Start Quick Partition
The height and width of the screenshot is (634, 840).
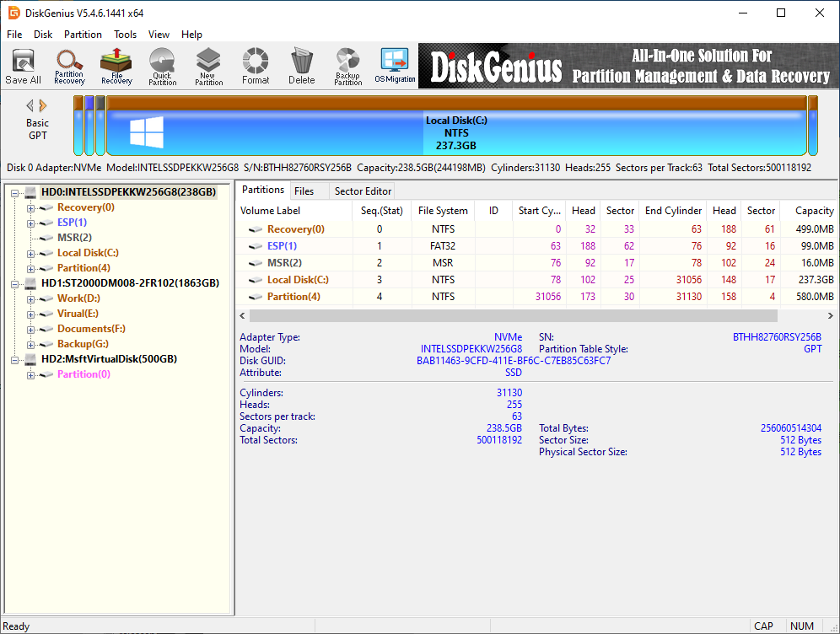pos(162,66)
